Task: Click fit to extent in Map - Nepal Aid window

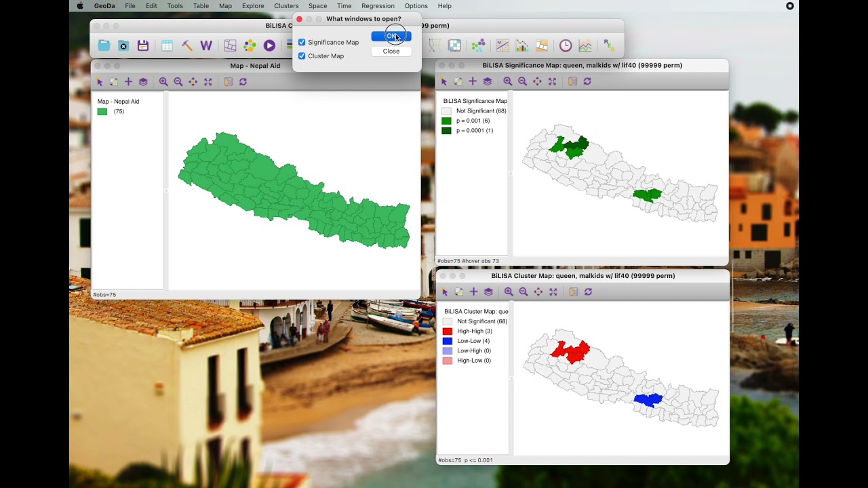Action: (208, 82)
